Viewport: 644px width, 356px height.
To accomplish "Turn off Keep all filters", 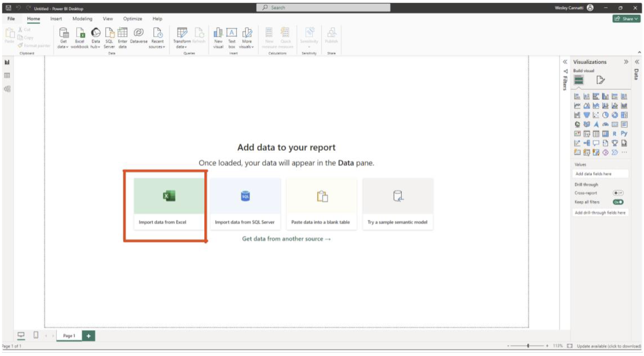I will point(618,202).
